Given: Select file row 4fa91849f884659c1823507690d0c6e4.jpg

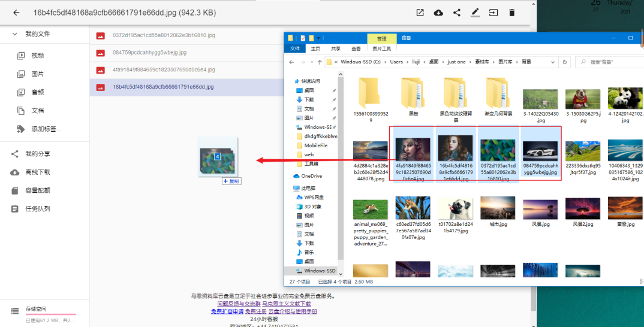Looking at the screenshot, I should click(187, 69).
